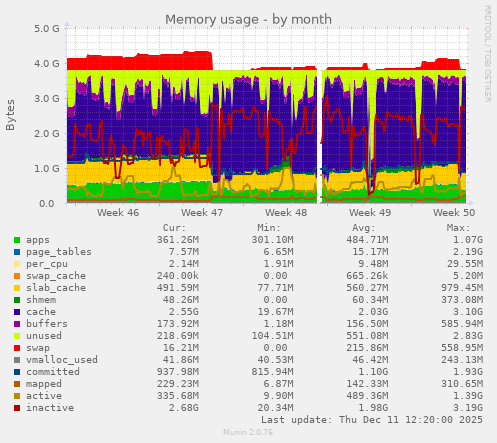Click the 'committed' legend label

point(53,372)
